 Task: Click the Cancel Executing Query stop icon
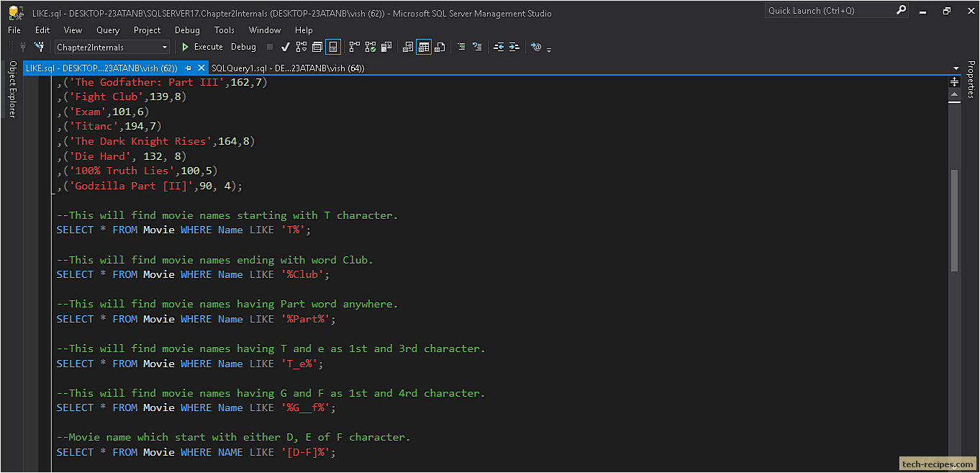point(270,47)
